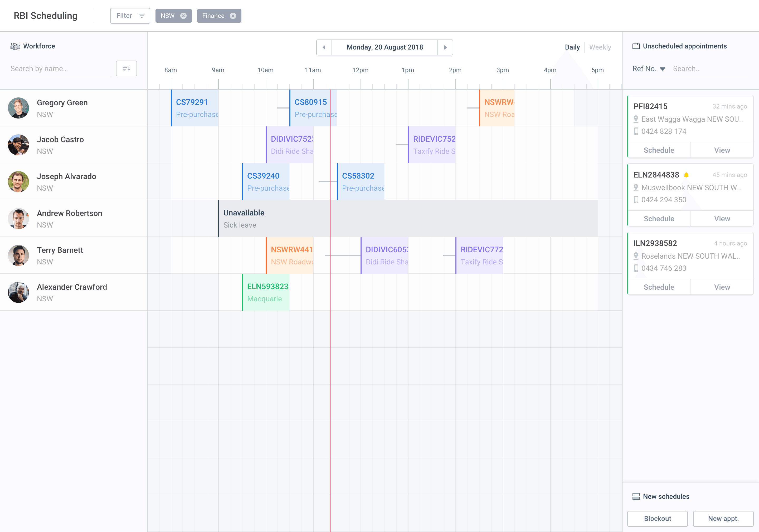Click the bell alert icon on ELN2844838

(686, 175)
